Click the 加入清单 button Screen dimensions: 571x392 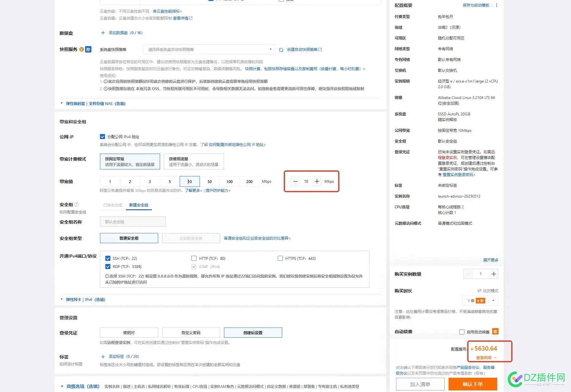tap(420, 384)
